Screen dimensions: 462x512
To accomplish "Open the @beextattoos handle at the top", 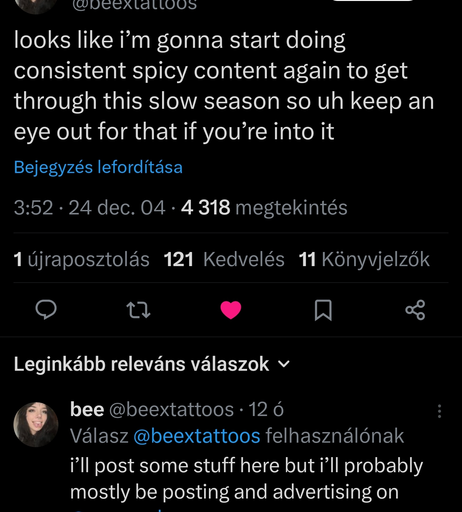I will 135,5.
